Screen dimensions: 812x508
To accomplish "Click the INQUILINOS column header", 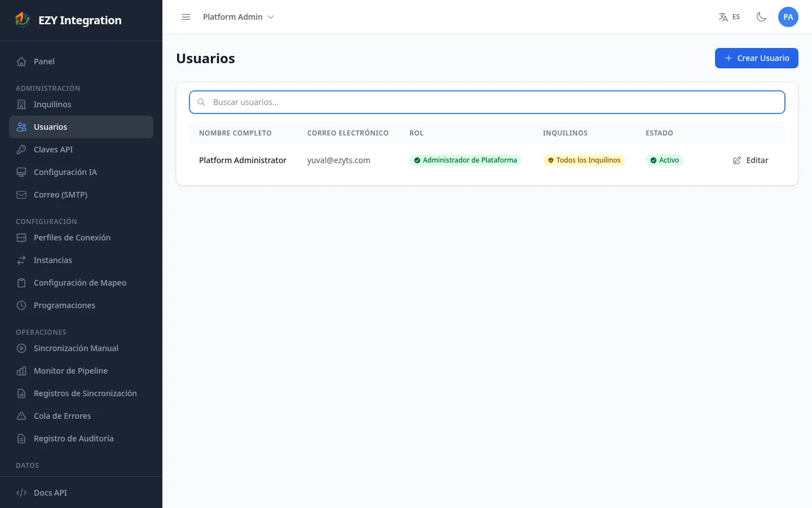I will point(565,133).
